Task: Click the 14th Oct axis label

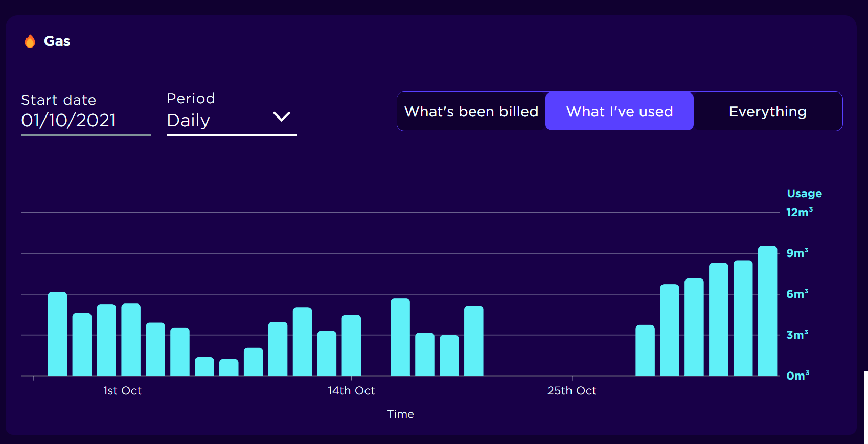Action: (351, 391)
